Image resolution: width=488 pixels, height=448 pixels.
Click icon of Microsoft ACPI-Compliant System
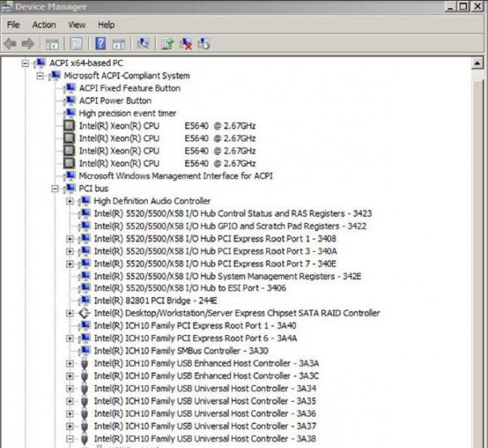click(x=55, y=76)
